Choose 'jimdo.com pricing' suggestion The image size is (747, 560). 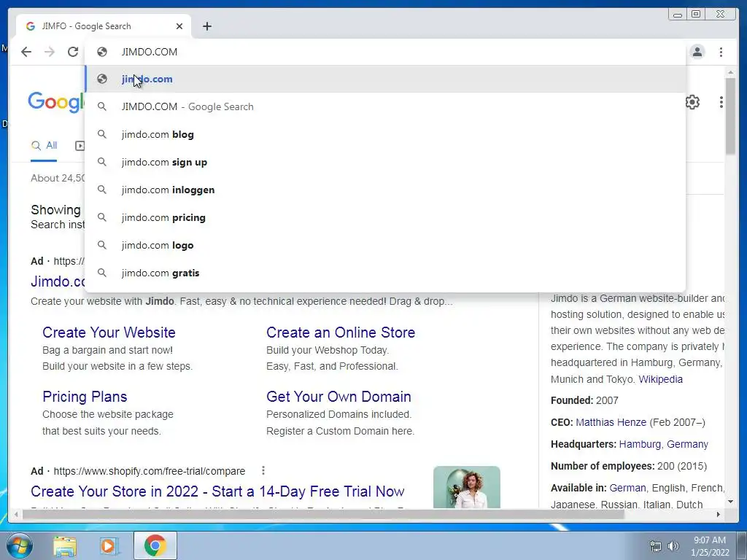point(385,217)
